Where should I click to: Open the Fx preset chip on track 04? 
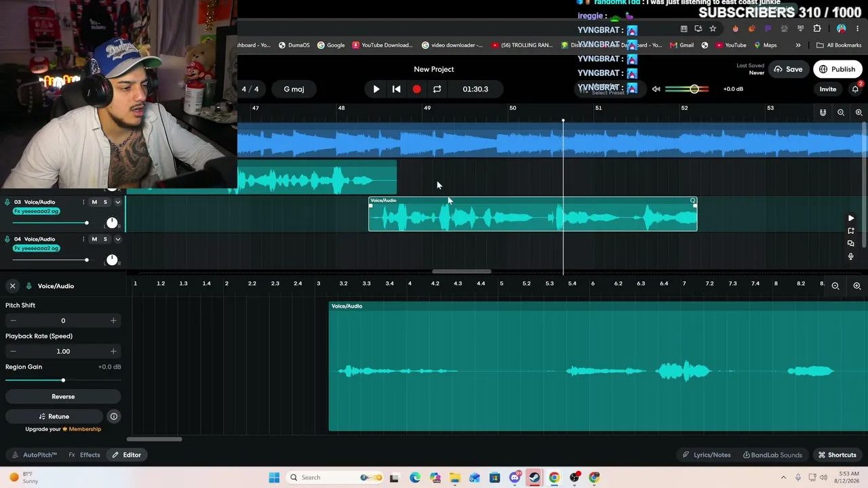coord(36,248)
